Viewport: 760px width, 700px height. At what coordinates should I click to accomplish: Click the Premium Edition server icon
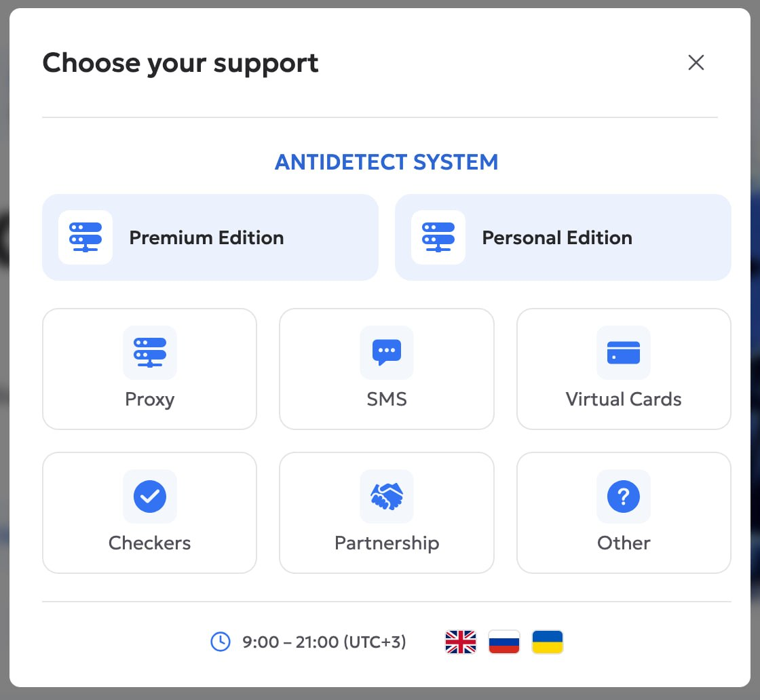85,237
